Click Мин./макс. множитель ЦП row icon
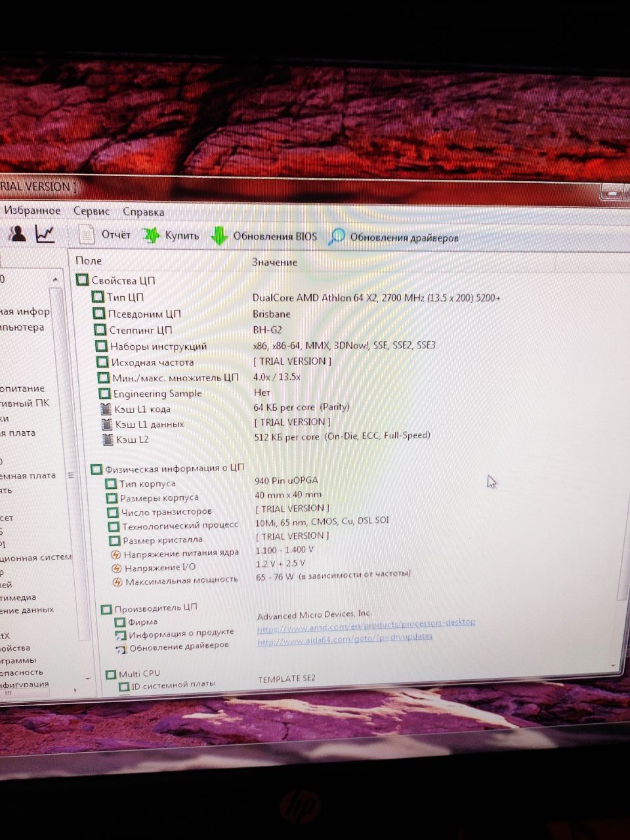This screenshot has width=630, height=840. tap(103, 377)
